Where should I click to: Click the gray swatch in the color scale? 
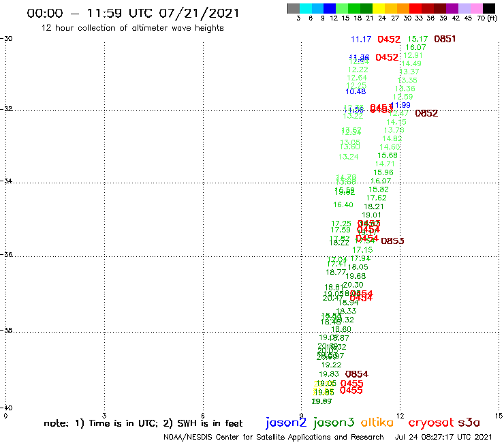pos(294,8)
